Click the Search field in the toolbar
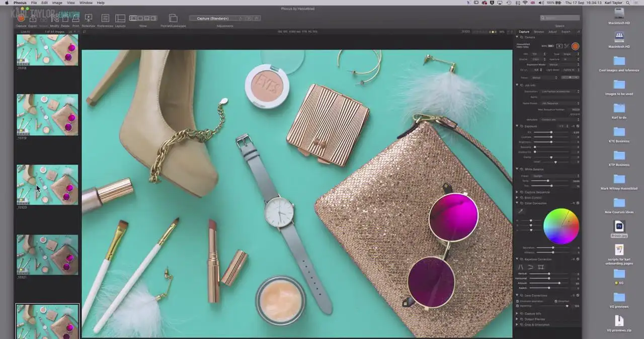 coord(559,18)
